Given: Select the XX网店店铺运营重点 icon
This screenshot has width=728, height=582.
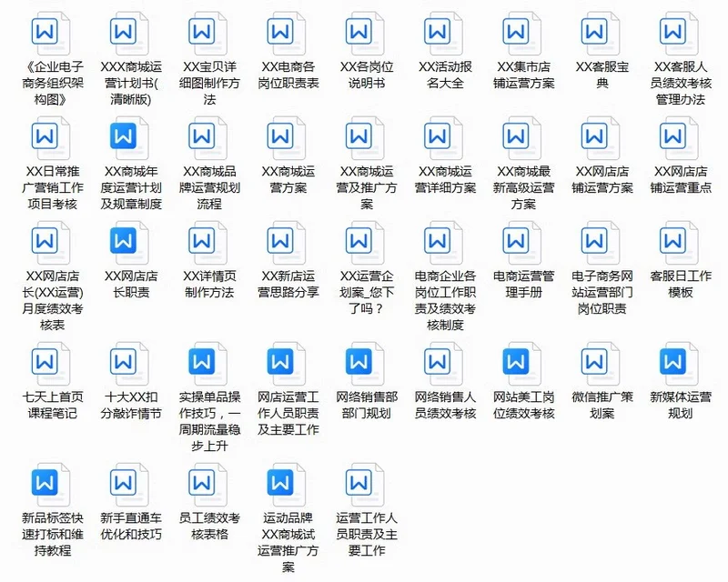Looking at the screenshot, I should (679, 138).
